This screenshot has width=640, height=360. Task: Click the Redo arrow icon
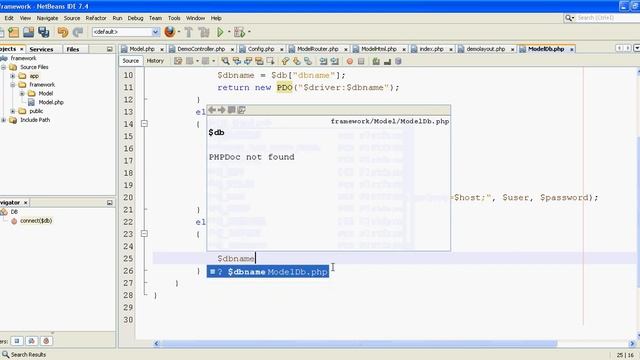(x=78, y=32)
